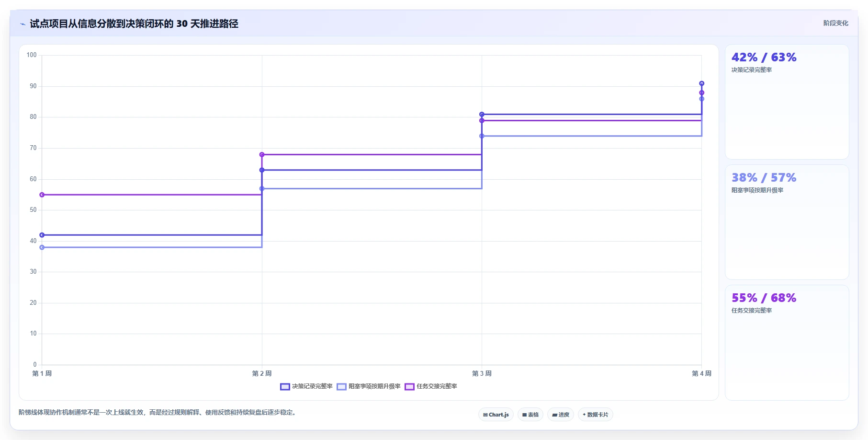Click 决策记录完整率 caption in the first stat card

pos(752,70)
